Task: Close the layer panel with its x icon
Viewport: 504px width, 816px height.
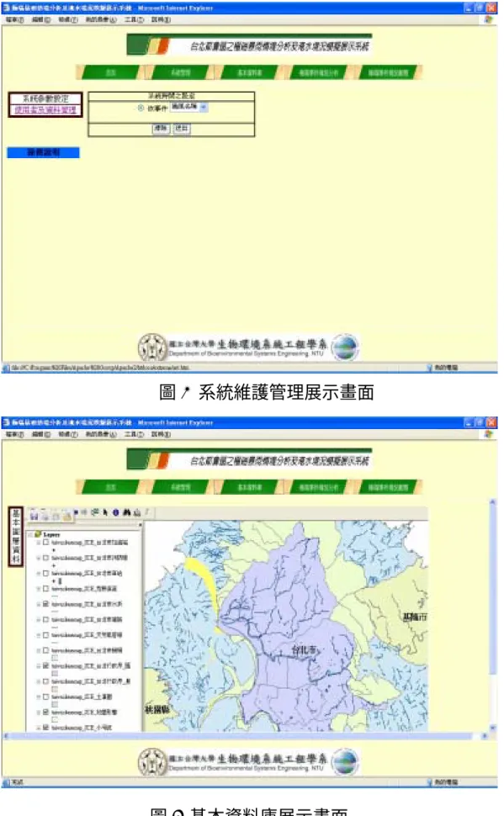Action: pos(140,526)
